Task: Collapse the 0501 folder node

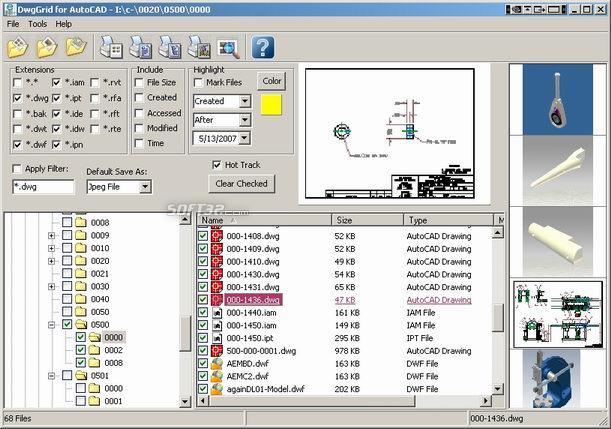Action: pyautogui.click(x=51, y=376)
